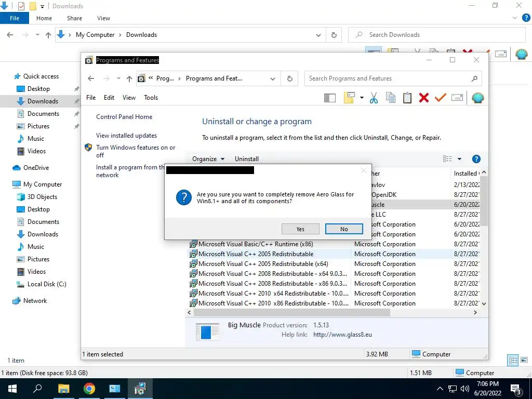This screenshot has width=532, height=399.
Task: Click the Up arrow in Downloads window
Action: 48,35
